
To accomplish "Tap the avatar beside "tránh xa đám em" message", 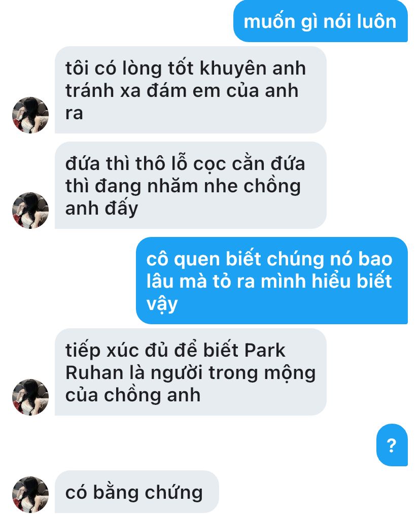I will (x=30, y=115).
